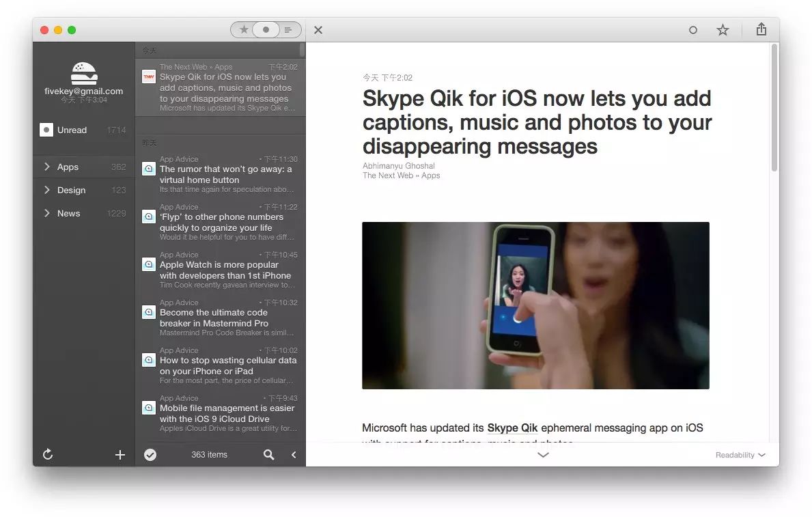Open the share menu icon

click(x=761, y=29)
